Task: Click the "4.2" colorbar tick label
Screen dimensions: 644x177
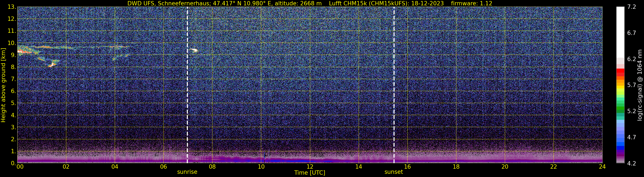Action: [x=632, y=163]
